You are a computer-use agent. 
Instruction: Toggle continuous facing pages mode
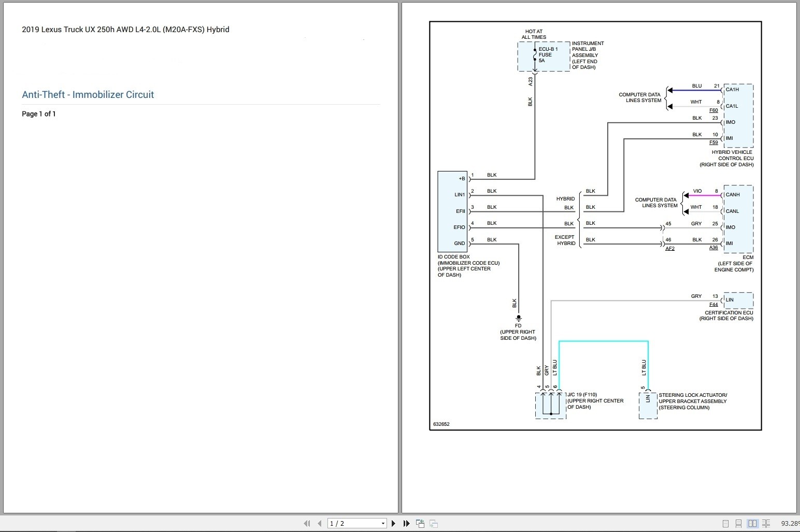(766, 523)
